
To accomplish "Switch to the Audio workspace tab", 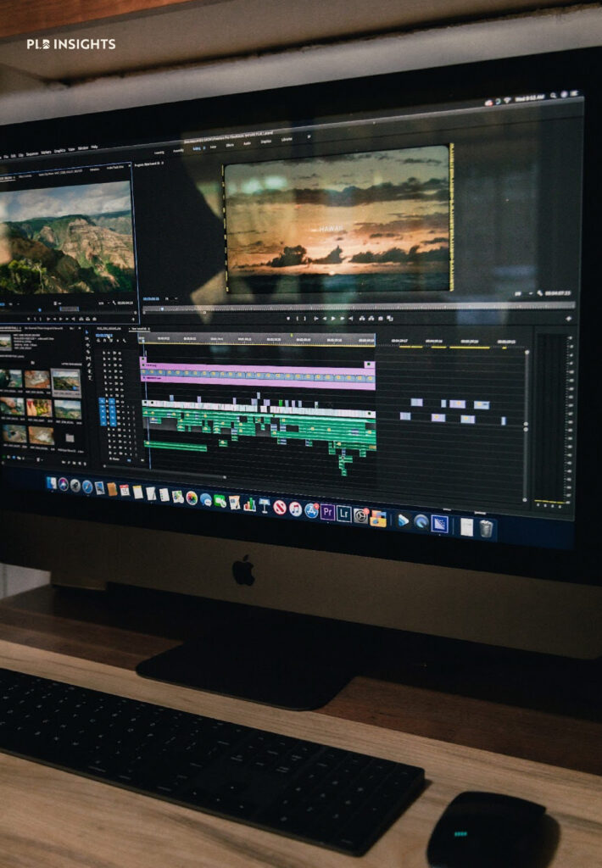I will (x=247, y=142).
